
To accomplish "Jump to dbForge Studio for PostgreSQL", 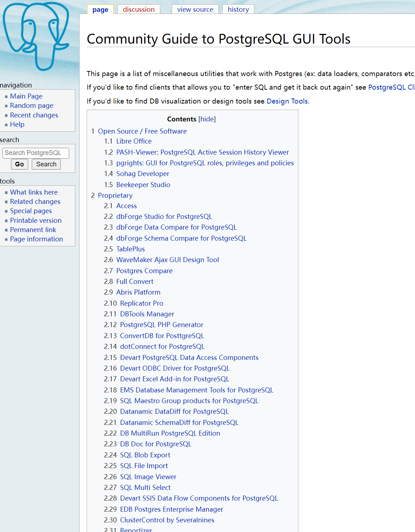I will point(164,216).
